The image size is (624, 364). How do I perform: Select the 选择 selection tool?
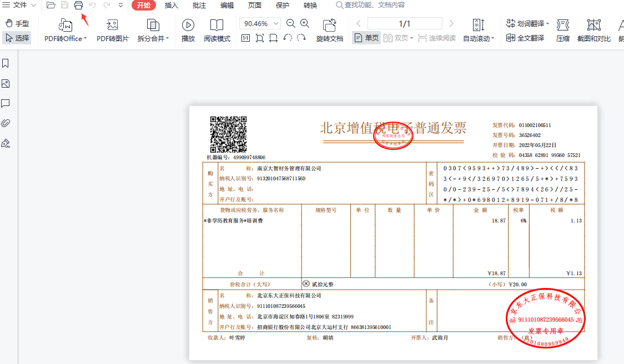click(17, 38)
